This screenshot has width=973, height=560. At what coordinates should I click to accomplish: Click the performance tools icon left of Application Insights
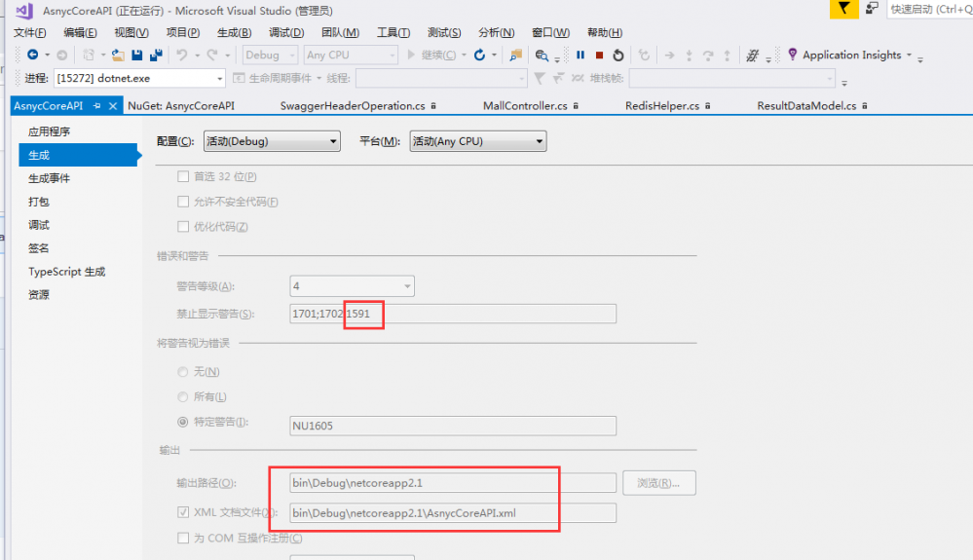pos(753,56)
